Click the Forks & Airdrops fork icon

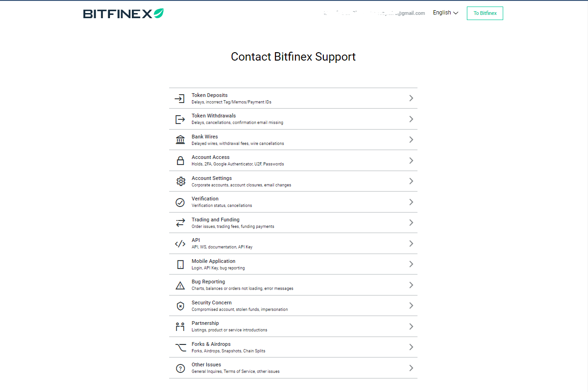[180, 347]
